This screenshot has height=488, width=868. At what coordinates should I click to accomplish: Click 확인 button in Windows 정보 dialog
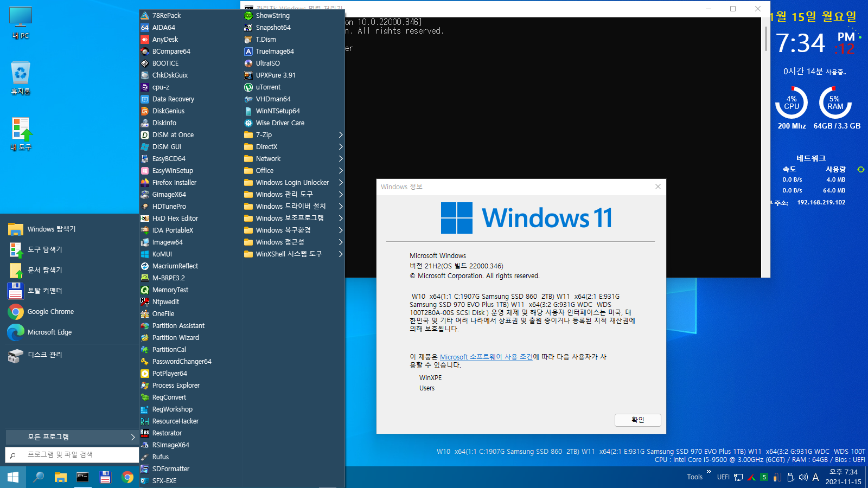point(637,420)
